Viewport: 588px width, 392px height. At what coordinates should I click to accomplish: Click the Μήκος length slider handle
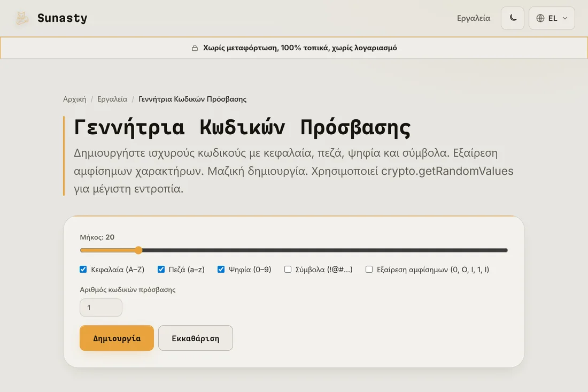coord(138,250)
